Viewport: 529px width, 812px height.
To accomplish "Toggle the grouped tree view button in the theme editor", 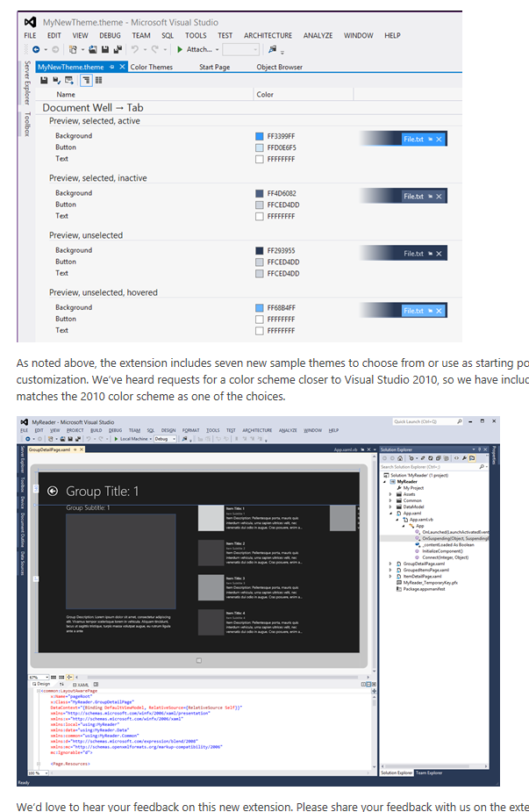I will tap(86, 80).
